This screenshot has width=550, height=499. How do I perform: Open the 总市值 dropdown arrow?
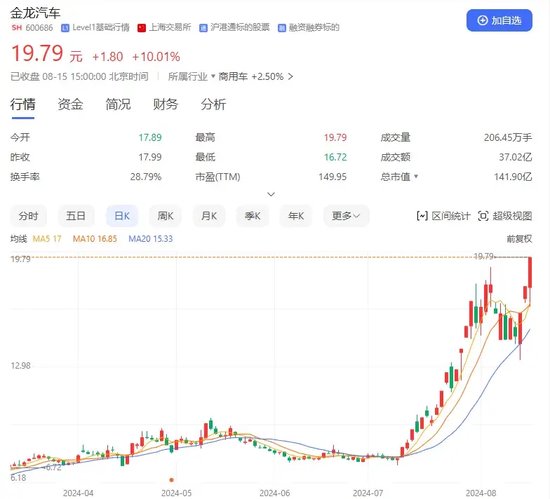416,176
